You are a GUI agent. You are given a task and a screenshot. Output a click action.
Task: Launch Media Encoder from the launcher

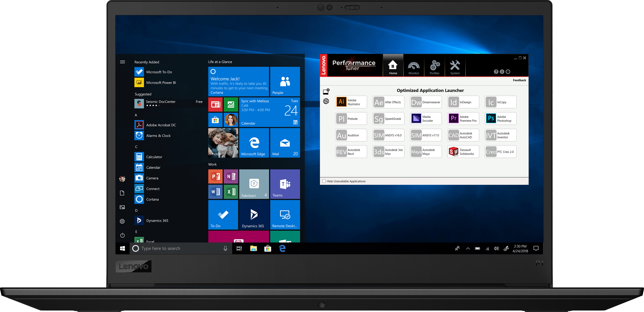pyautogui.click(x=426, y=119)
